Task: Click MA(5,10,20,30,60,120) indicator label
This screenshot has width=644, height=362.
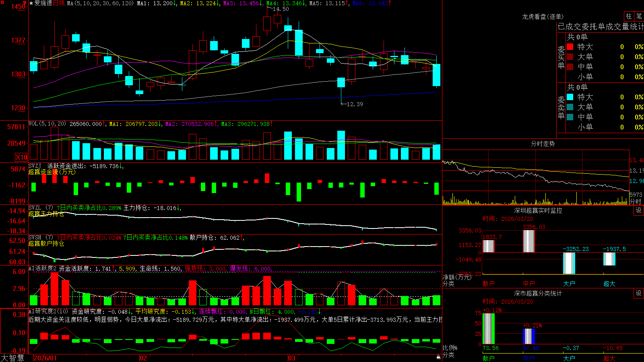Action: 100,3
